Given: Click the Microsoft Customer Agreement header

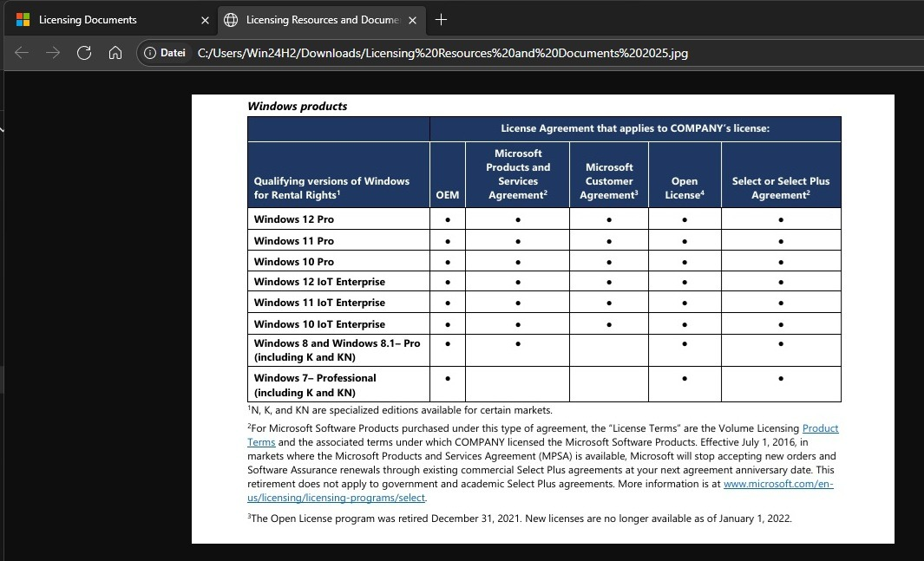Looking at the screenshot, I should (609, 180).
